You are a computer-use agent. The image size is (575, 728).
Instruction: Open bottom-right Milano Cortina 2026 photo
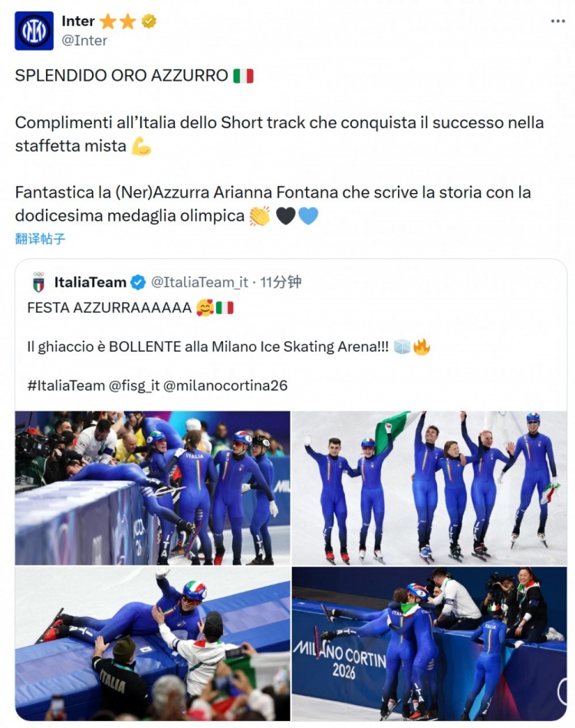coord(429,644)
